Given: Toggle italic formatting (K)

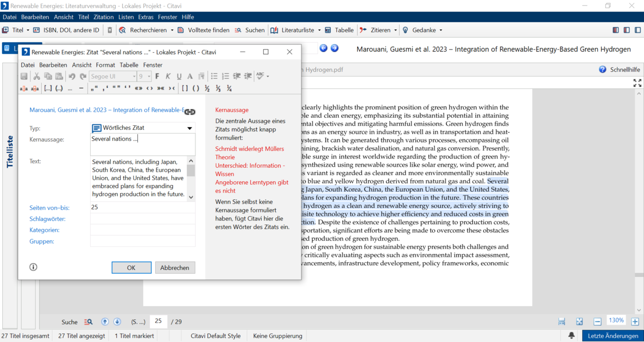Looking at the screenshot, I should 168,77.
